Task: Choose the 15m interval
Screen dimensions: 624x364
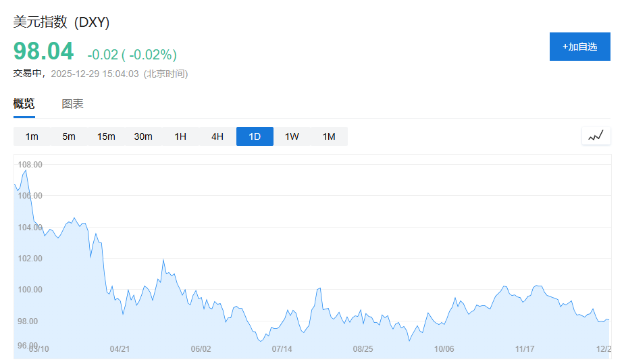Action: (106, 136)
